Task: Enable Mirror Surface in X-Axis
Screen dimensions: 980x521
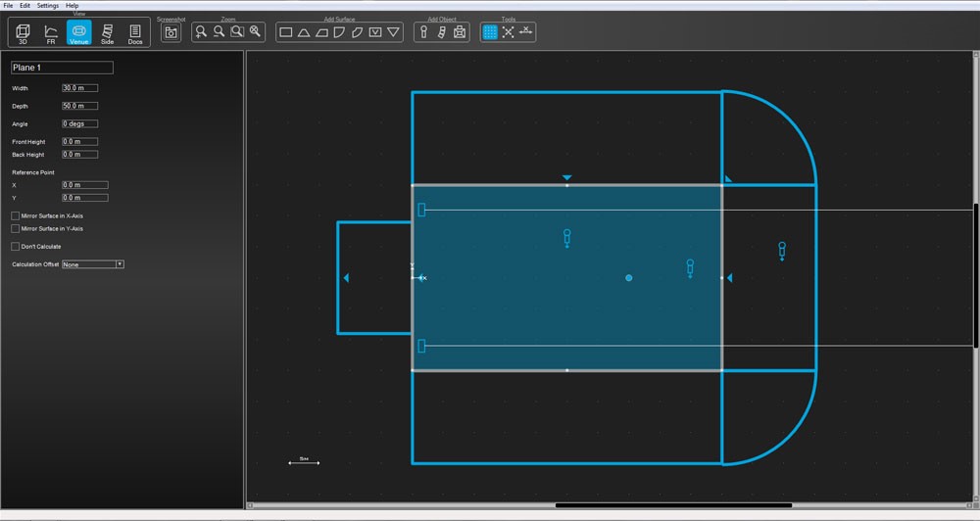Action: coord(16,215)
